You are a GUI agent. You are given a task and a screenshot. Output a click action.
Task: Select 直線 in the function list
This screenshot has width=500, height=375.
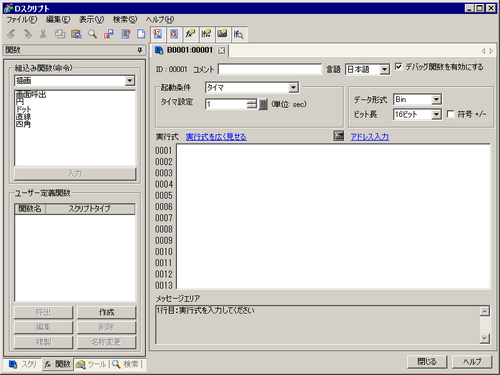pos(23,117)
